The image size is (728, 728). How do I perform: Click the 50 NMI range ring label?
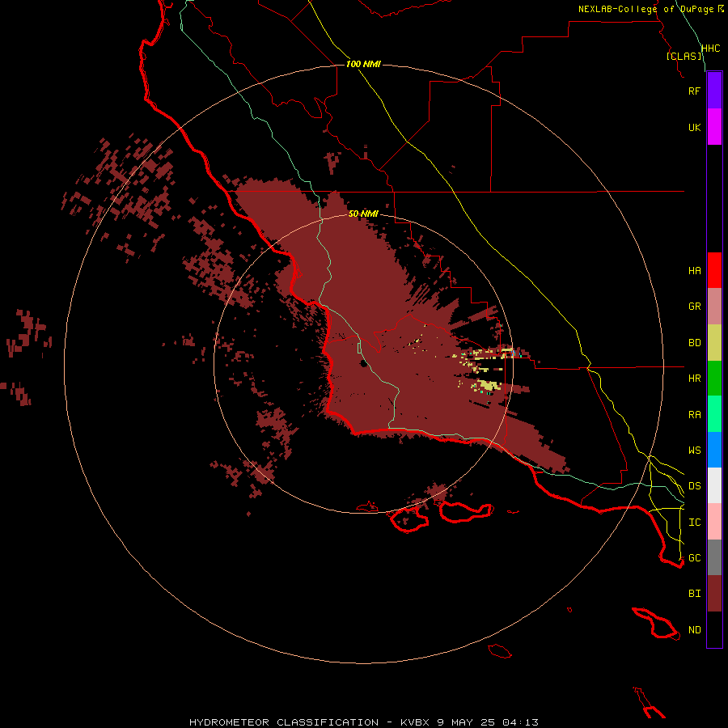click(x=363, y=214)
